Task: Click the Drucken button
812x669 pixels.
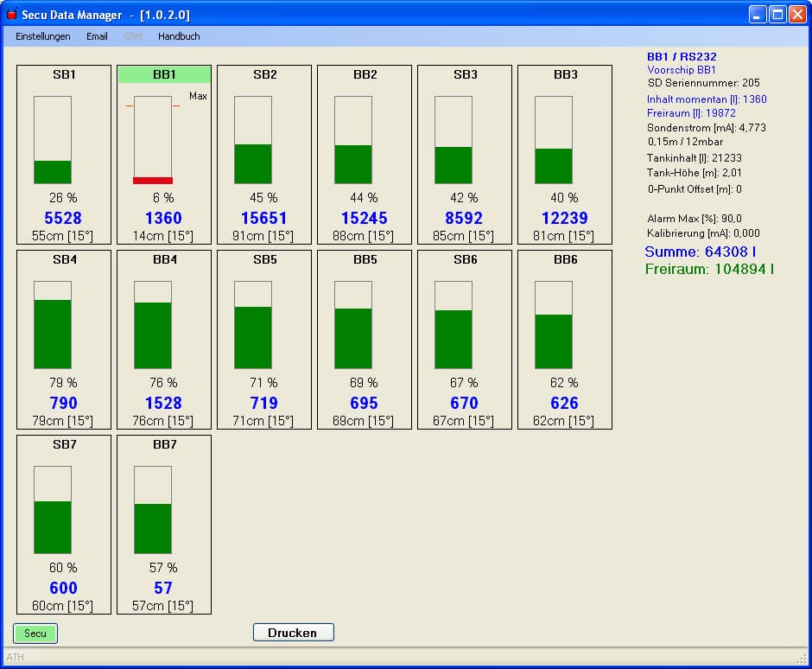Action: click(293, 633)
